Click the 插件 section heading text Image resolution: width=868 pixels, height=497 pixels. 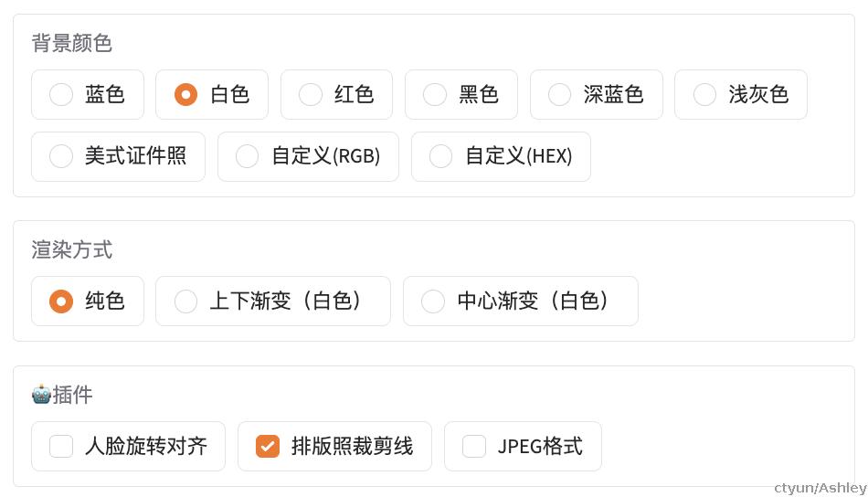click(x=72, y=395)
